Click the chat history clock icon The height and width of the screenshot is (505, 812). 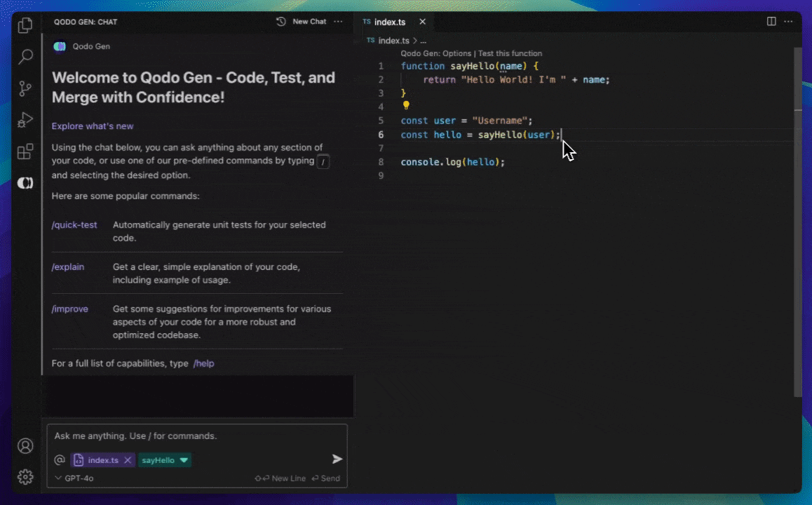(280, 22)
